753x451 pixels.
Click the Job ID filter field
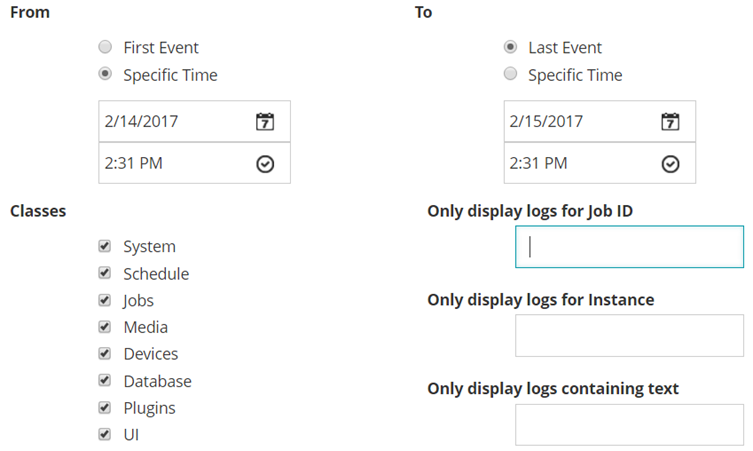click(x=629, y=247)
